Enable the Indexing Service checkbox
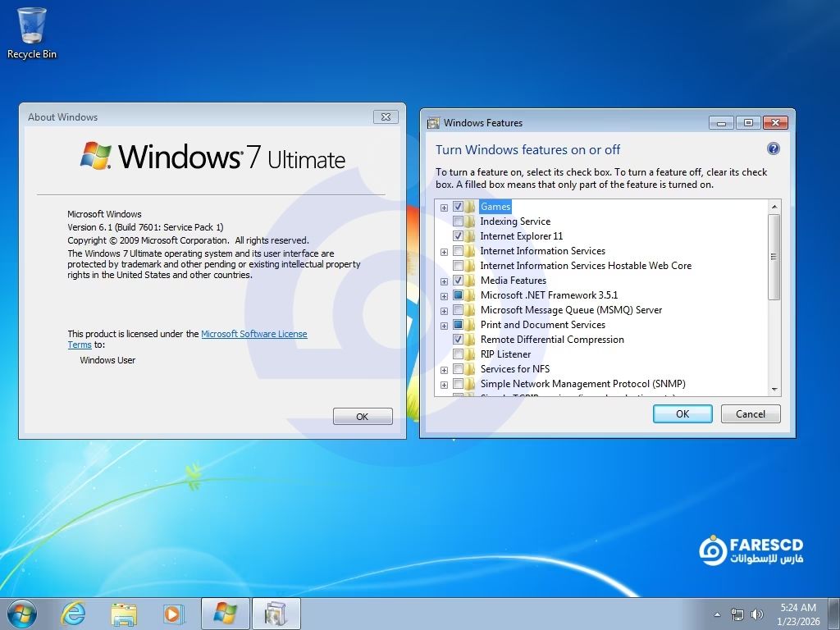 point(458,221)
